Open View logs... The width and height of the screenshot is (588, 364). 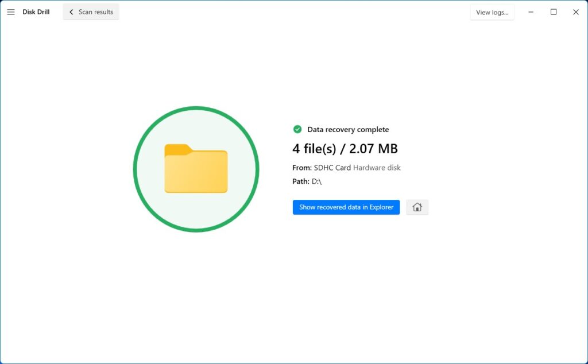pyautogui.click(x=492, y=11)
